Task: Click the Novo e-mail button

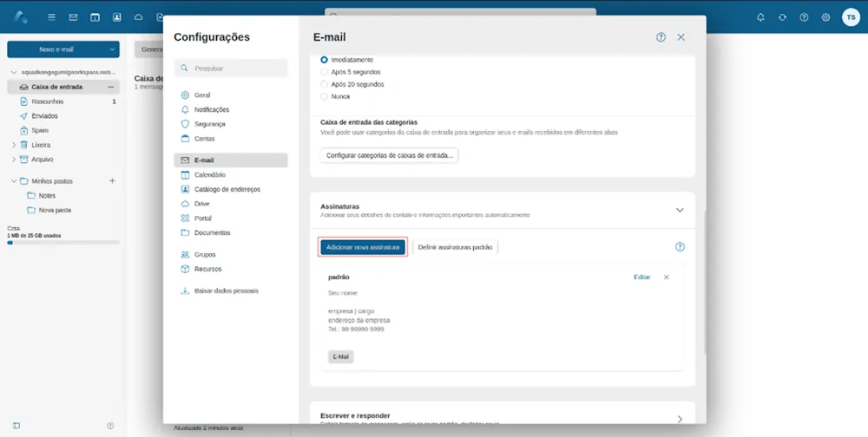Action: tap(56, 49)
